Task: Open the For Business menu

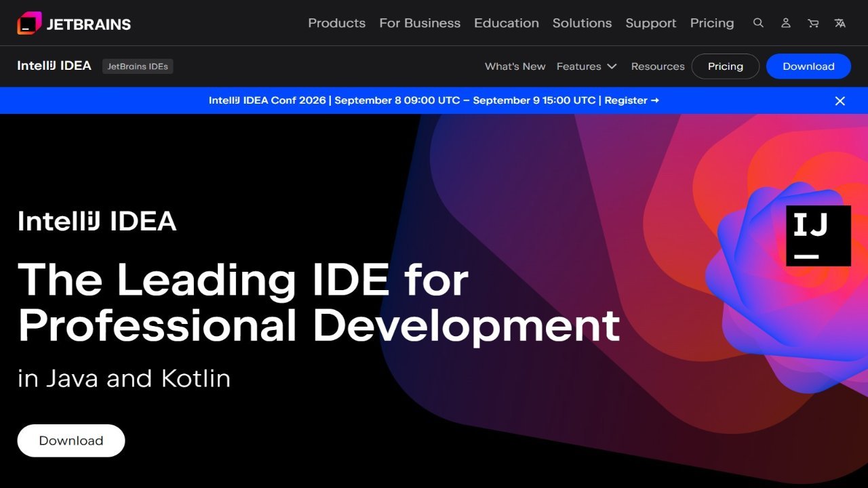Action: 420,23
